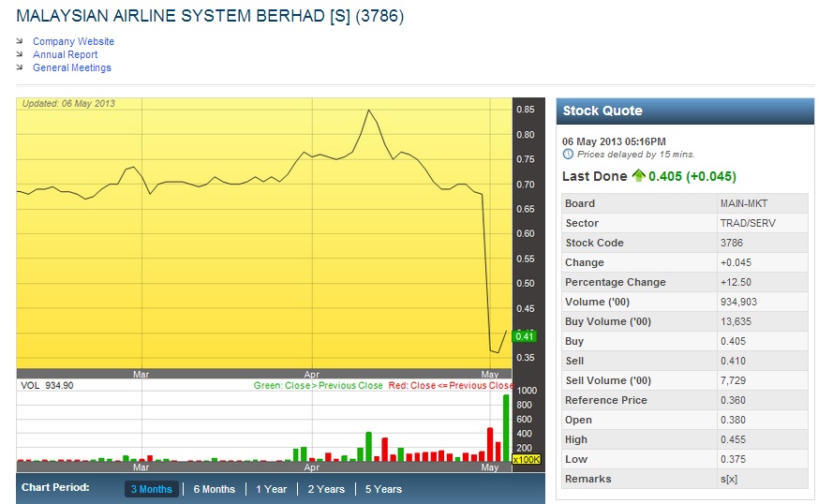Screen dimensions: 818x504
Task: Go to the General Meetings link
Action: 71,67
